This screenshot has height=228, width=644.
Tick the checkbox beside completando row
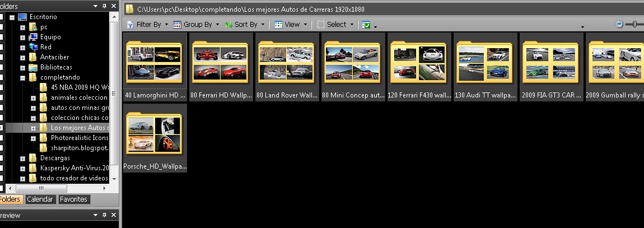(x=1, y=77)
